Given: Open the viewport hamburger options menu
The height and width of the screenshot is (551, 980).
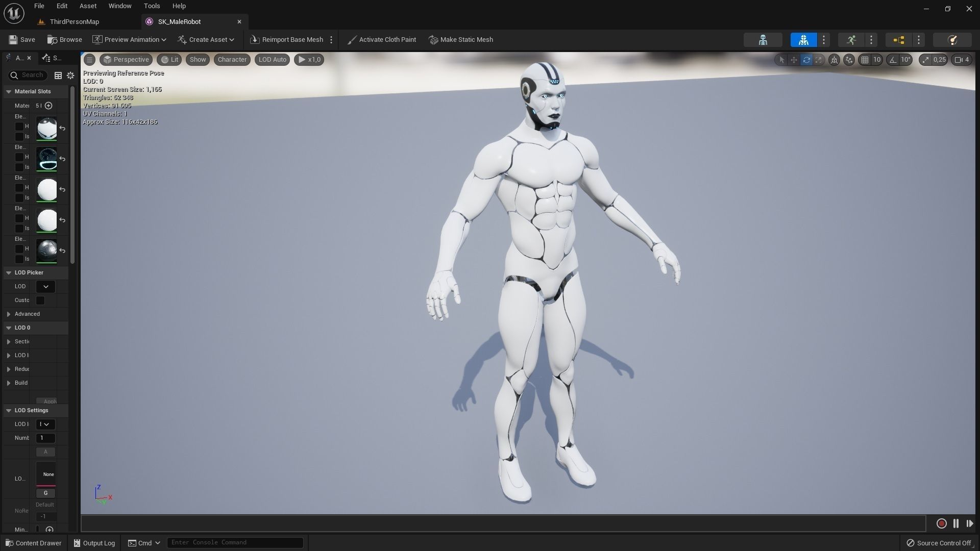Looking at the screenshot, I should click(x=89, y=60).
